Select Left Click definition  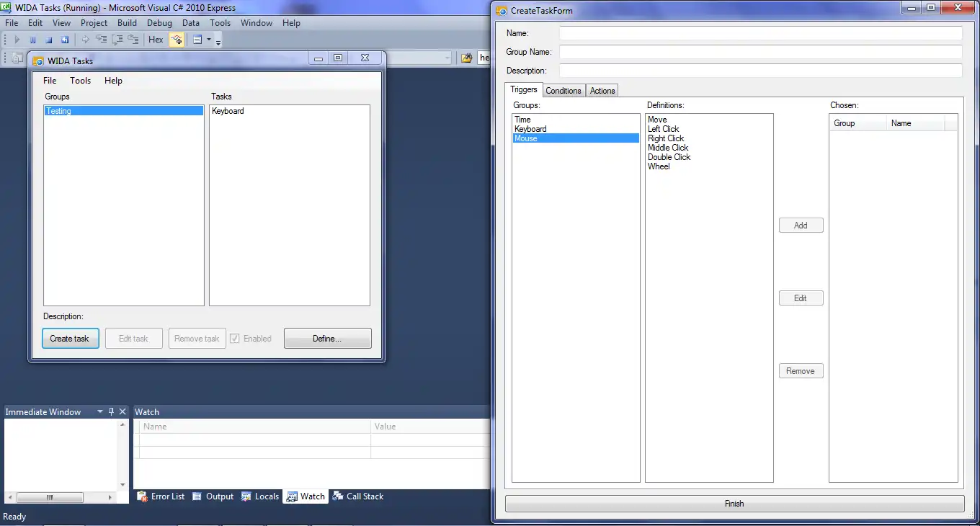point(709,129)
